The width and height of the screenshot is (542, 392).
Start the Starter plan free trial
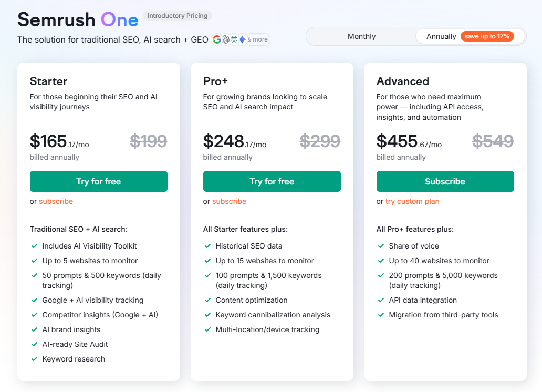[x=99, y=181]
